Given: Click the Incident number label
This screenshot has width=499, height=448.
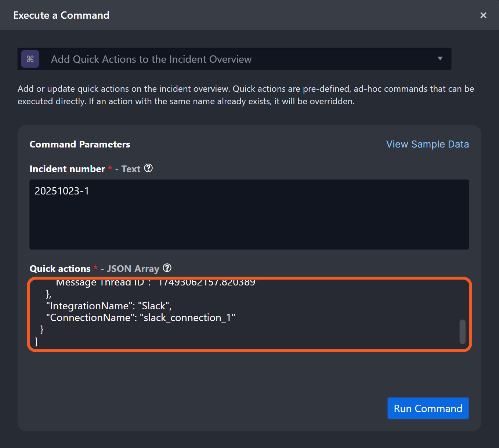Looking at the screenshot, I should tap(67, 169).
